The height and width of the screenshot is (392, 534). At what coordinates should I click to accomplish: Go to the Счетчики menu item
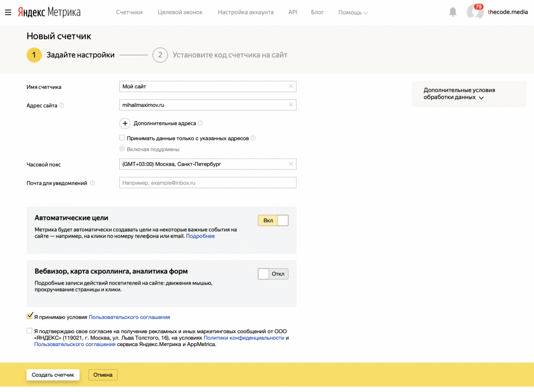[129, 12]
